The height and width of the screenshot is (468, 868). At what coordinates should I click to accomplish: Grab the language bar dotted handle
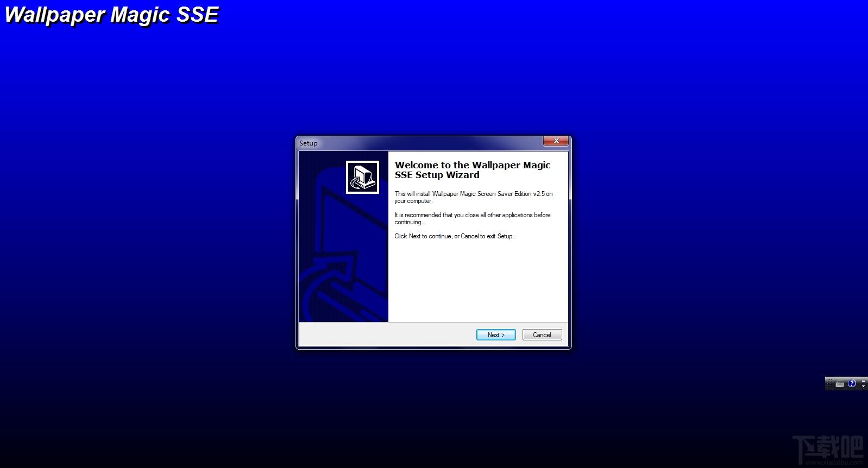[829, 384]
